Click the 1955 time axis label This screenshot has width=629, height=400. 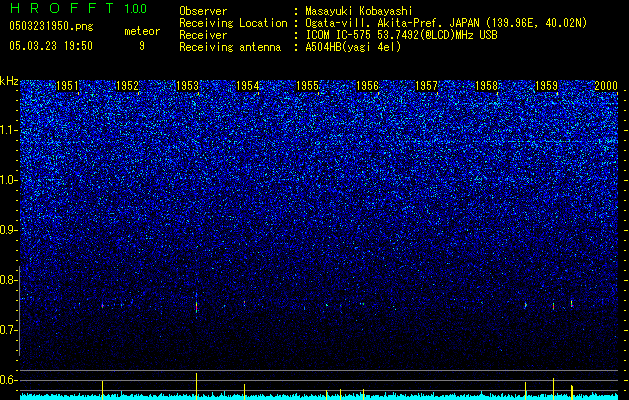point(307,86)
